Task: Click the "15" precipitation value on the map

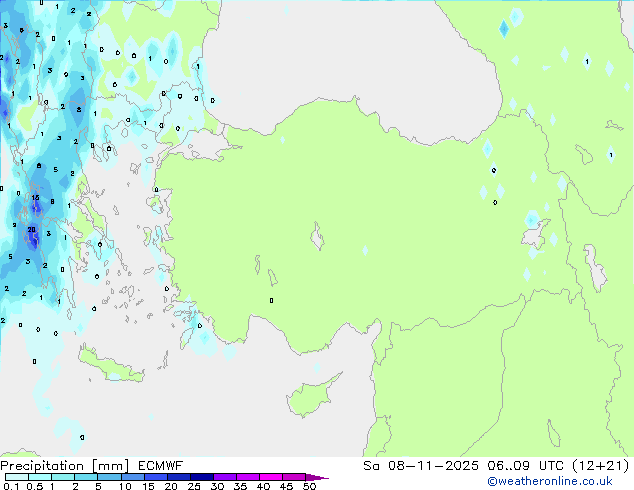Action: (x=36, y=198)
